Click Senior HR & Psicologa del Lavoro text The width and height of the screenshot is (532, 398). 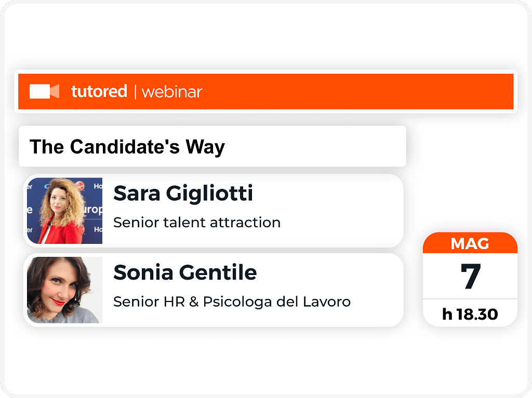232,301
